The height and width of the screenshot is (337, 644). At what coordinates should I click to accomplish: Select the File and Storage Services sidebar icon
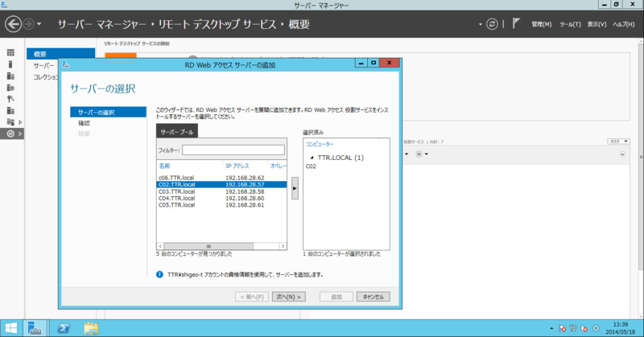(x=10, y=122)
